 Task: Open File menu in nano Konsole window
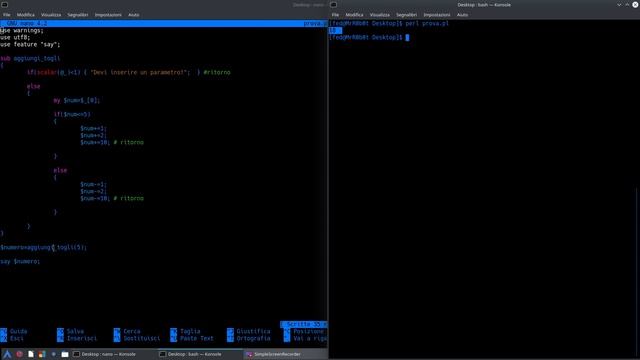click(x=7, y=15)
